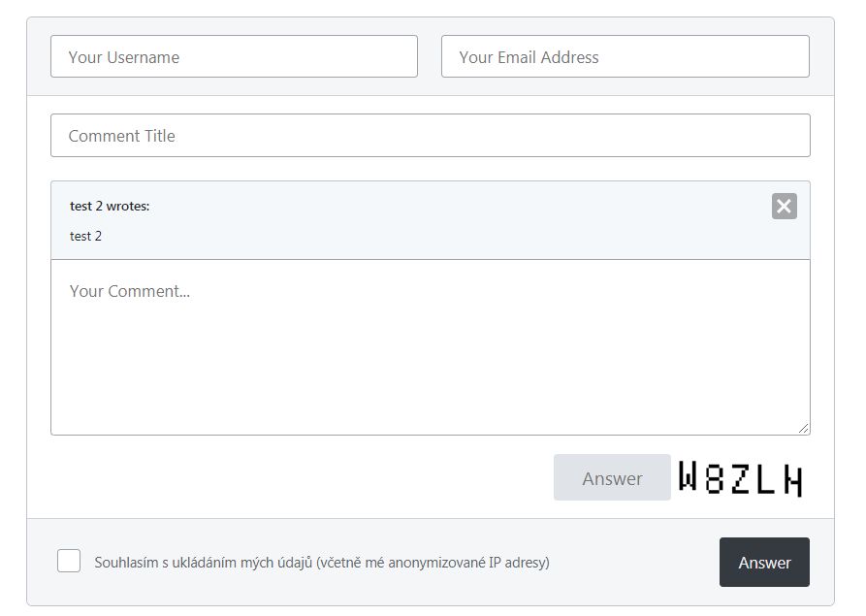The height and width of the screenshot is (616, 866).
Task: Click the dark Answer submit button
Action: click(764, 563)
